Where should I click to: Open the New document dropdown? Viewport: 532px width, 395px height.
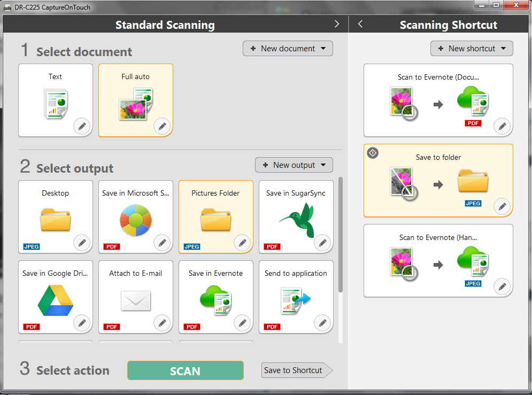(x=288, y=49)
